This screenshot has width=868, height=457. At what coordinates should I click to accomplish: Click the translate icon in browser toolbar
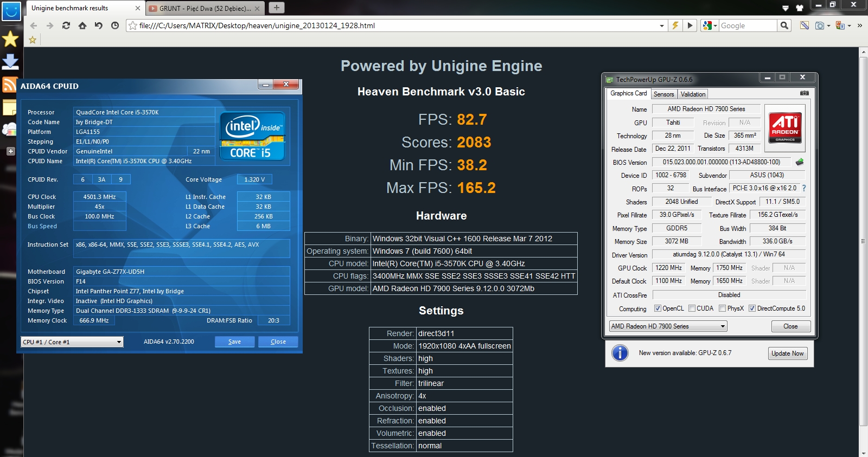tap(840, 25)
